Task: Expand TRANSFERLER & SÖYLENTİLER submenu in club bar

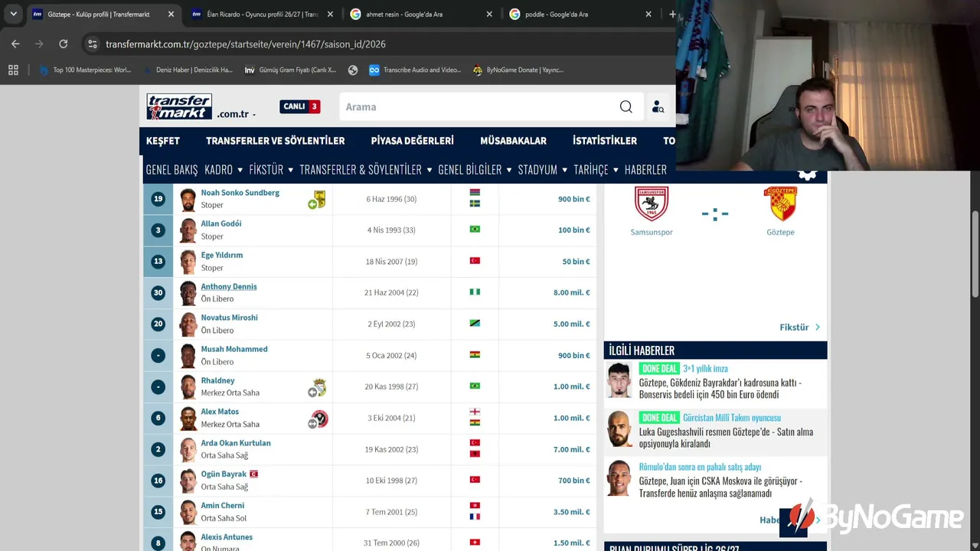Action: tap(429, 170)
